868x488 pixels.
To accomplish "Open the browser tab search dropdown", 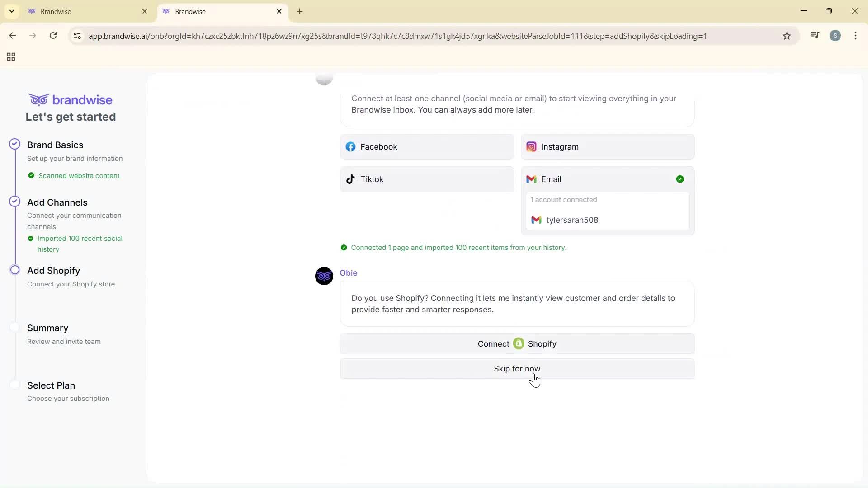I will pos(11,11).
